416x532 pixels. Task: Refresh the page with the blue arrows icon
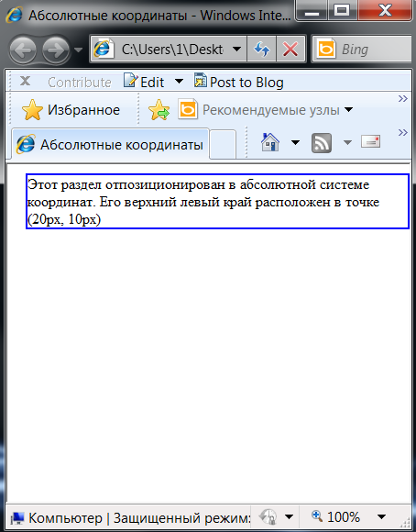click(261, 50)
